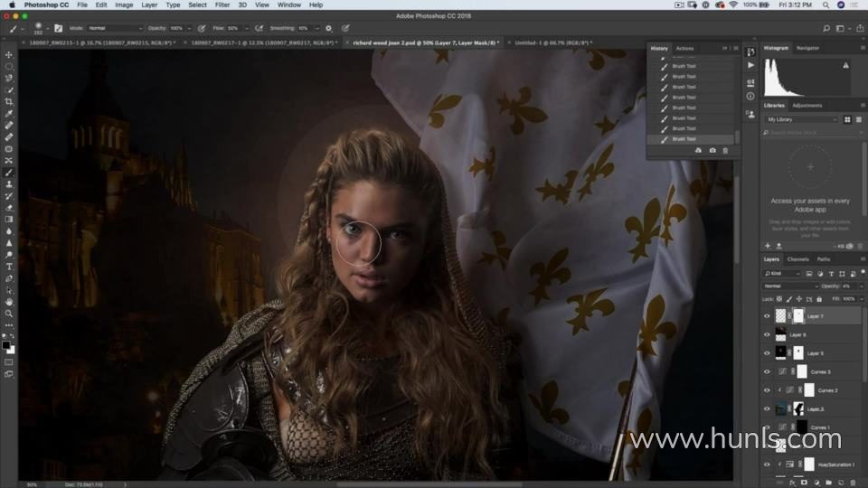Screen dimensions: 868x488
Task: Select the Layer 6 thumbnail
Action: (780, 334)
